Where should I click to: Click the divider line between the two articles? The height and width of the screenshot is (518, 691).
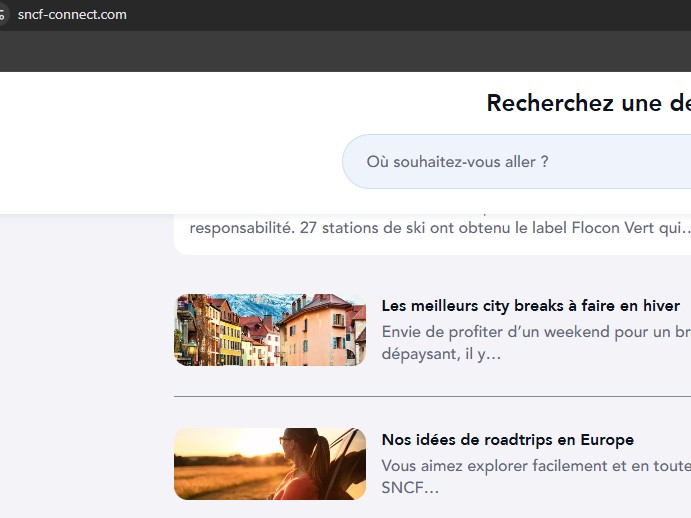[432, 397]
